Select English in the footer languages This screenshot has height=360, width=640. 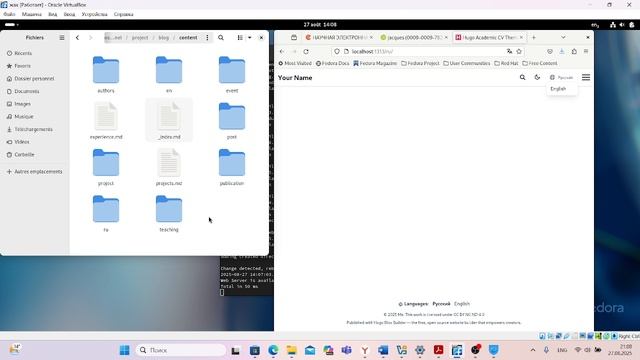[462, 304]
